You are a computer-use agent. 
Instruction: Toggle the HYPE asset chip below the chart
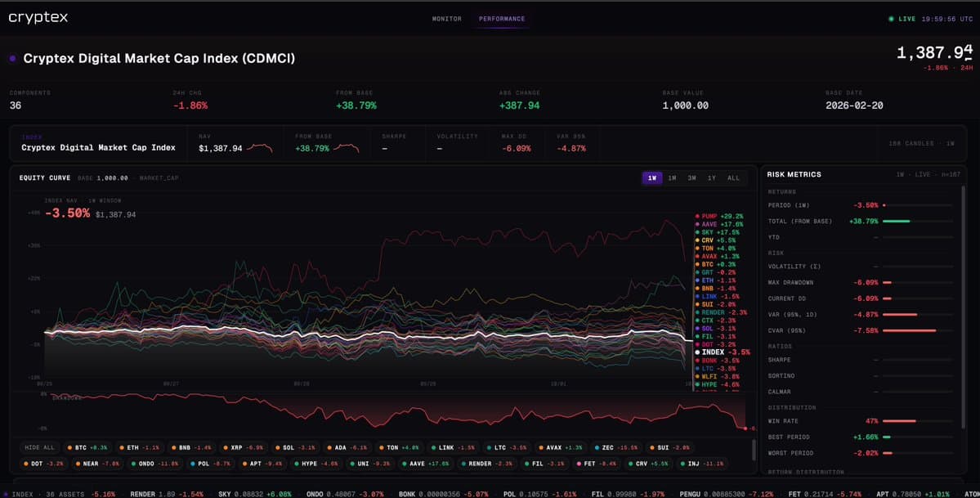[x=315, y=464]
